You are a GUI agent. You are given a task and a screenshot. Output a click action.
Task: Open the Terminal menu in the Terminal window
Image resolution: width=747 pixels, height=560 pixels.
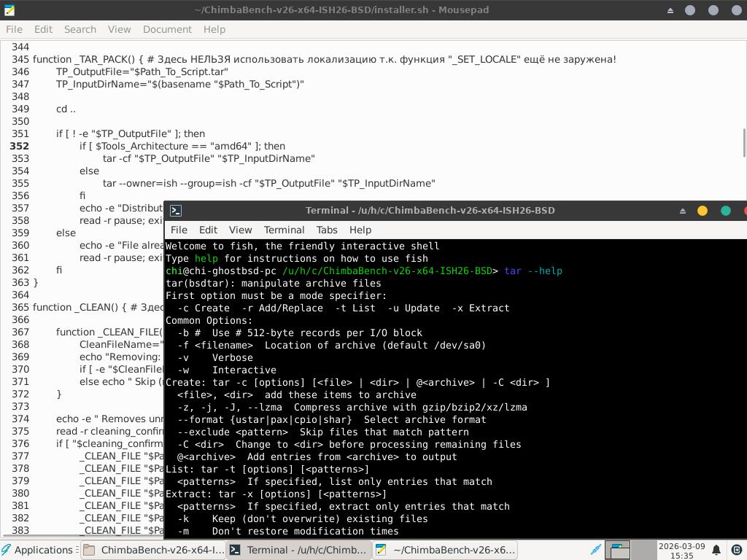click(284, 230)
